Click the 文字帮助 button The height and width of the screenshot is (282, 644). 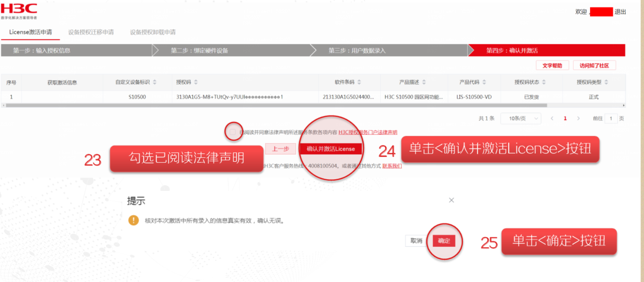click(x=552, y=66)
